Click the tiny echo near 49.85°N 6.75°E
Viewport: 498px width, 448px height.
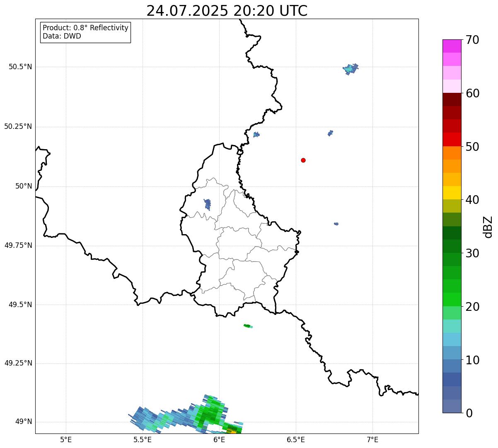(336, 224)
